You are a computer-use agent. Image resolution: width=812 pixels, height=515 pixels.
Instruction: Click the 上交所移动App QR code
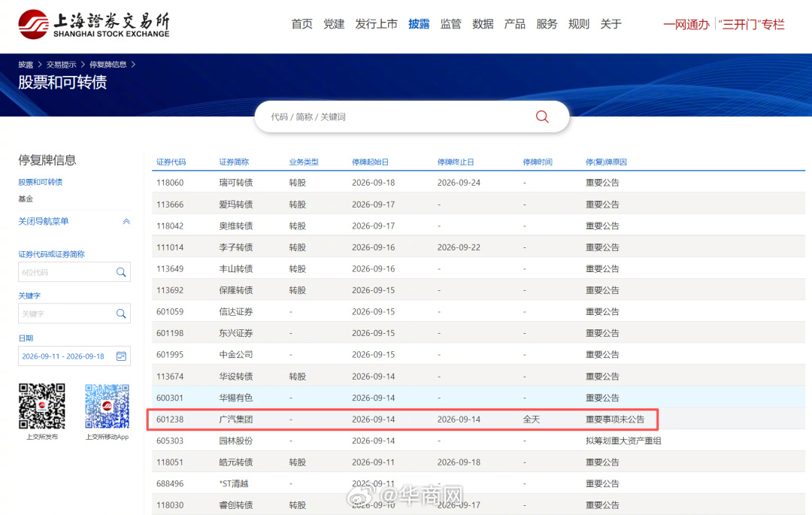(x=108, y=406)
